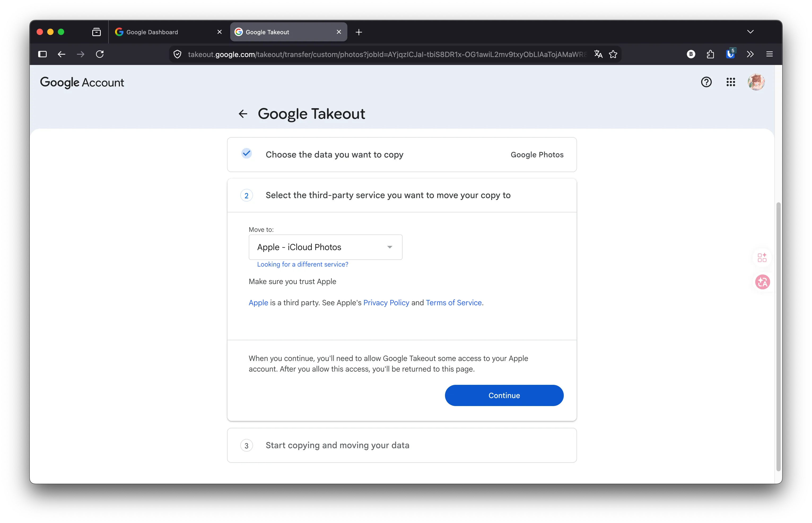Close the Google Dashboard tab
Image resolution: width=812 pixels, height=523 pixels.
(219, 32)
